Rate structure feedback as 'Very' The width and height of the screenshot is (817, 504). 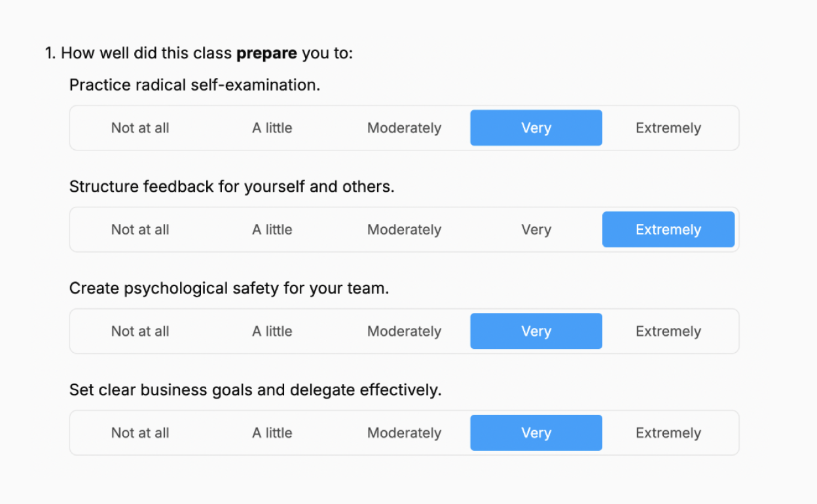tap(536, 230)
